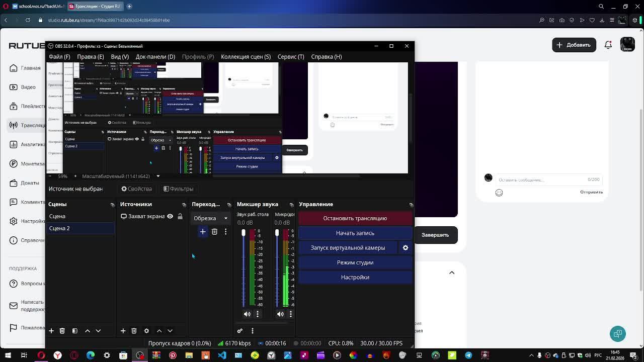Click Добавить button on Rutube
Image resolution: width=644 pixels, height=362 pixels.
pos(574,45)
